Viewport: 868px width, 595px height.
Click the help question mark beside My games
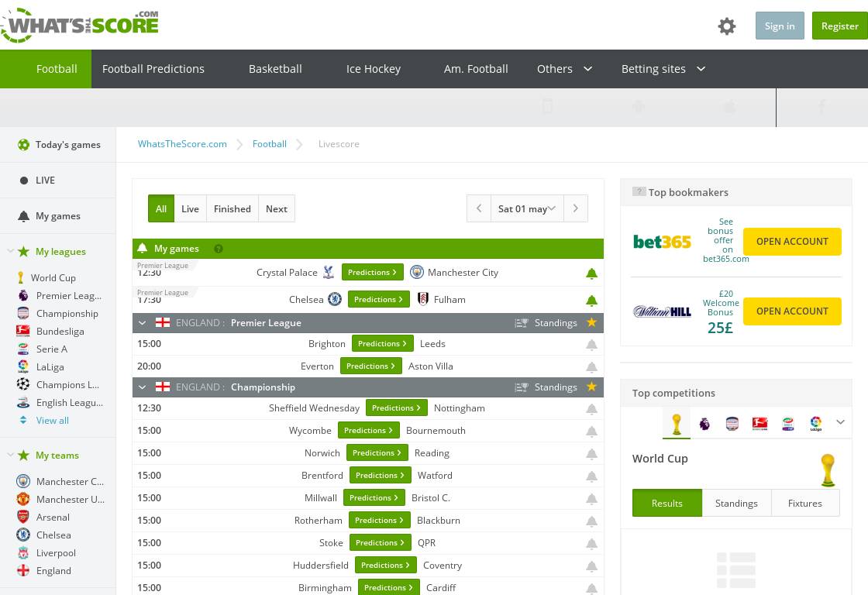(219, 249)
